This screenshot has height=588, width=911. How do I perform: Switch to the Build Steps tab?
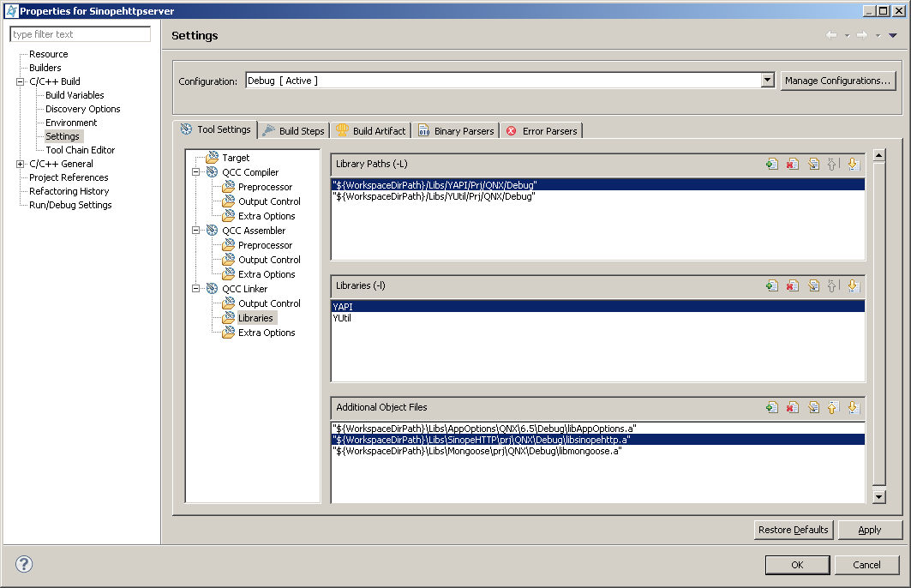pyautogui.click(x=293, y=131)
